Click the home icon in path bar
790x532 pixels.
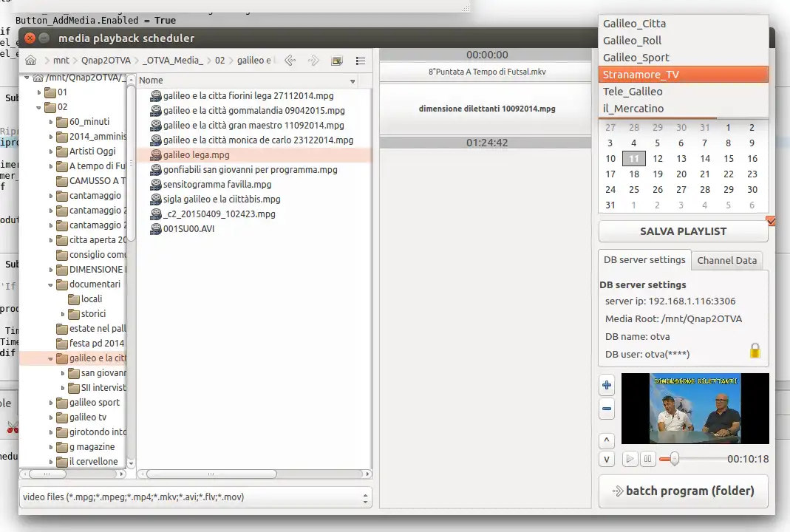[31, 61]
